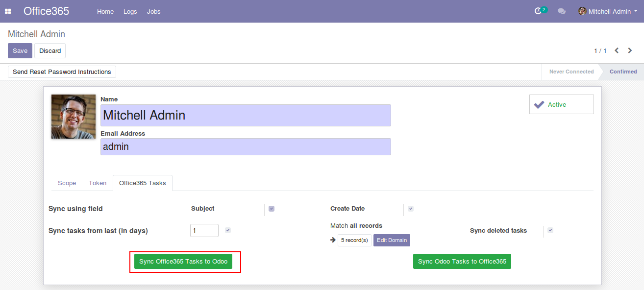Go to next record arrow

pos(630,50)
